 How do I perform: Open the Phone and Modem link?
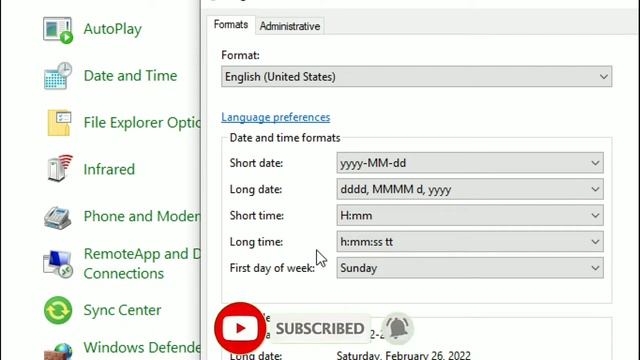pos(142,216)
